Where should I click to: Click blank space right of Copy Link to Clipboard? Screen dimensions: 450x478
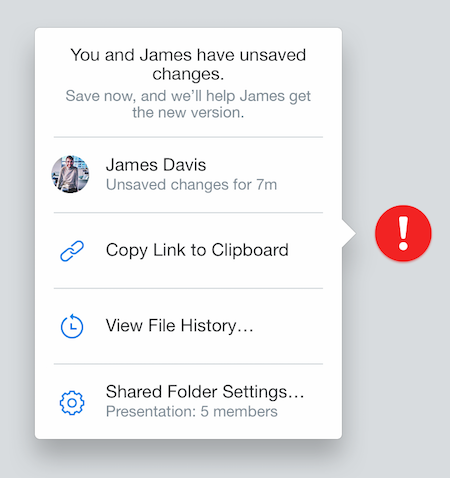click(x=314, y=250)
